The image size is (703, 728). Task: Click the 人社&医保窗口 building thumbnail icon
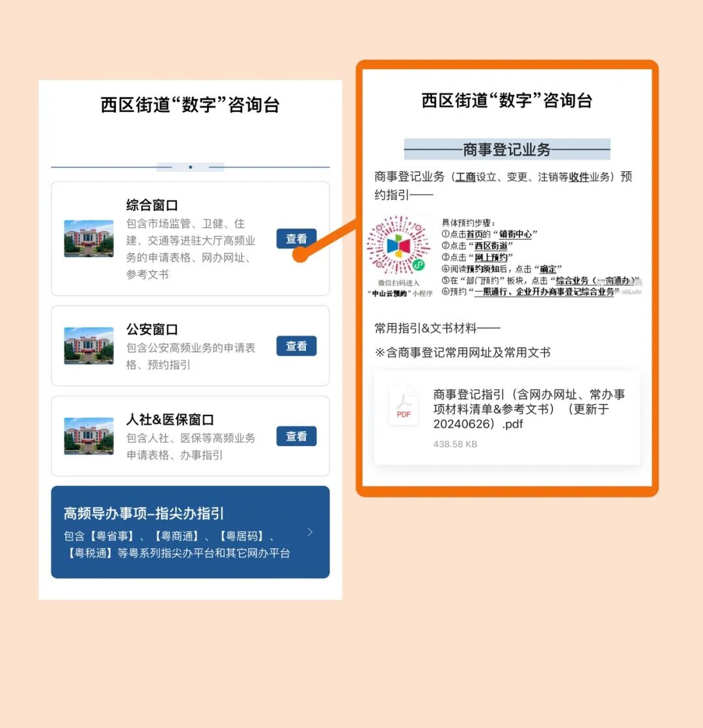tap(89, 436)
